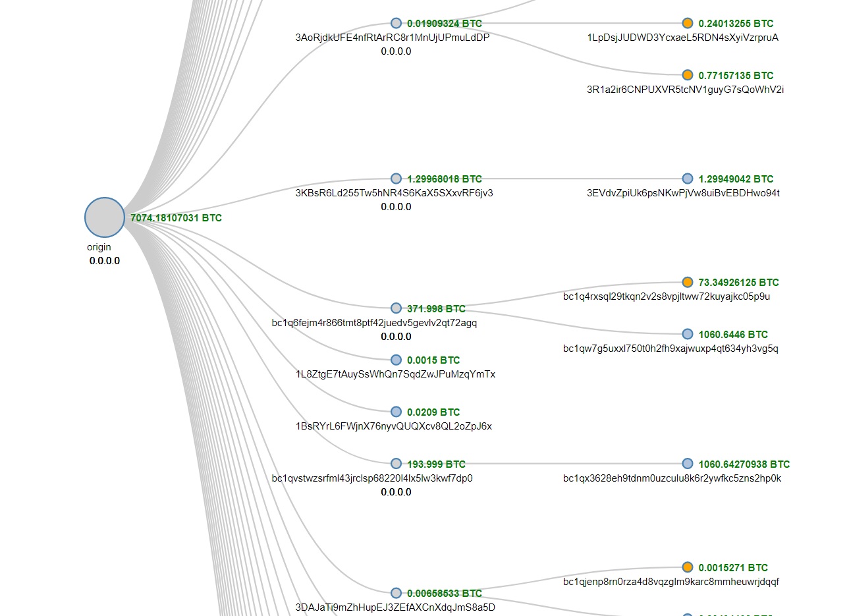
Task: Click the 0.24013255 BTC amount label
Action: point(736,23)
